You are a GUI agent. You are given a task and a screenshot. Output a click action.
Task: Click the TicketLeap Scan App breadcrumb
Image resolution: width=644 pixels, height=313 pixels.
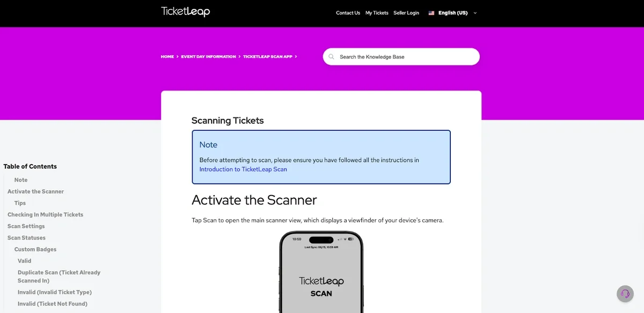268,57
